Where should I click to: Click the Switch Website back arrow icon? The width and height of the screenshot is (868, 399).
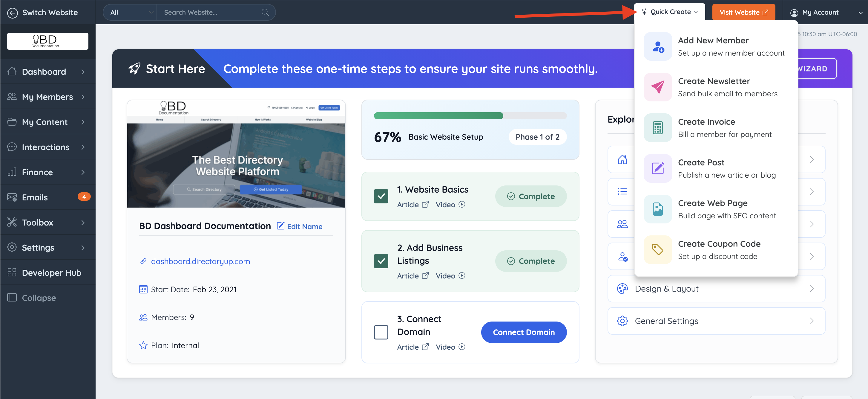point(13,13)
